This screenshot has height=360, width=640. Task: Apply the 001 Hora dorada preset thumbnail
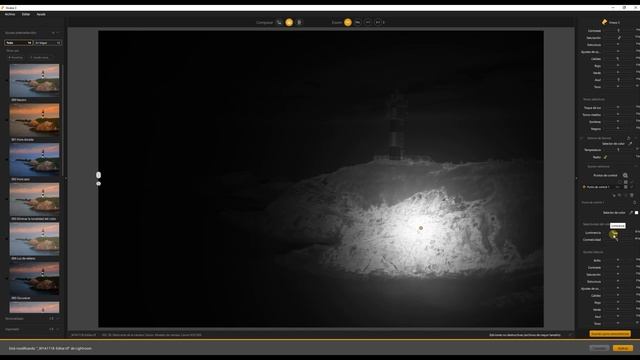coord(34,120)
